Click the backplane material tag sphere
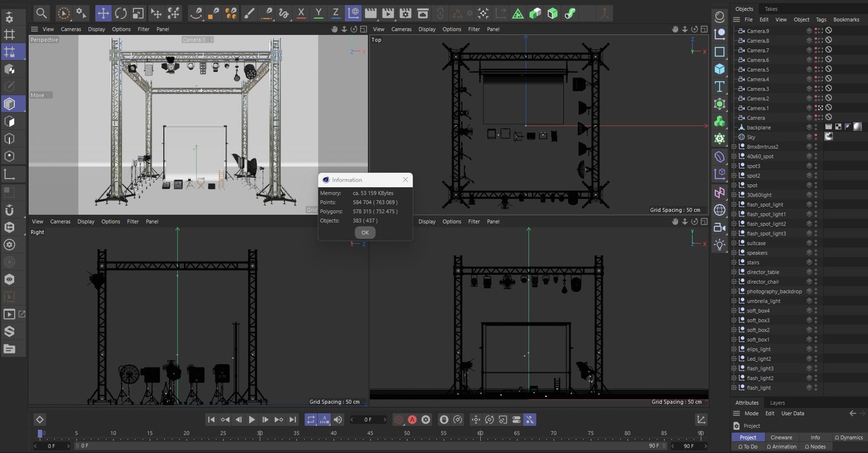Image resolution: width=868 pixels, height=453 pixels. coord(858,127)
